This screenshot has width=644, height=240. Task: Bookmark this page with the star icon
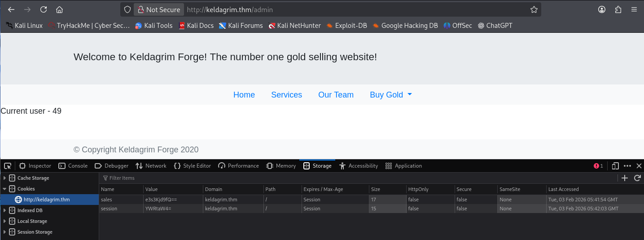534,9
